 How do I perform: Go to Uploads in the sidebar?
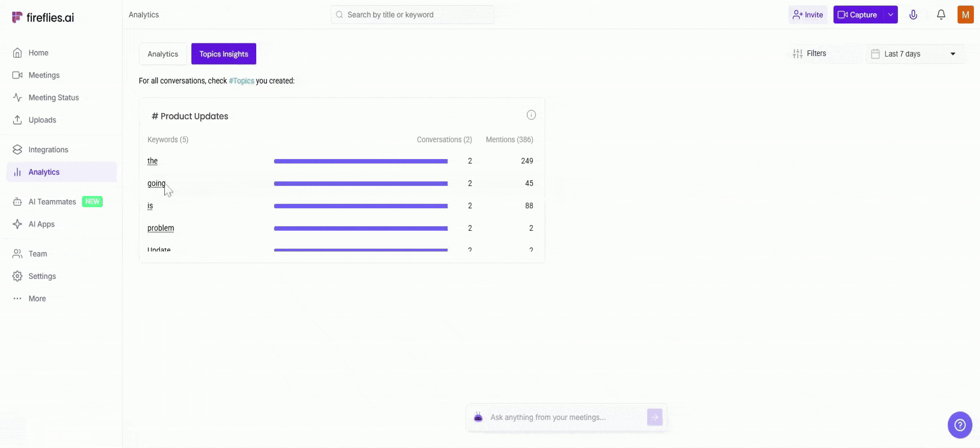pos(42,120)
